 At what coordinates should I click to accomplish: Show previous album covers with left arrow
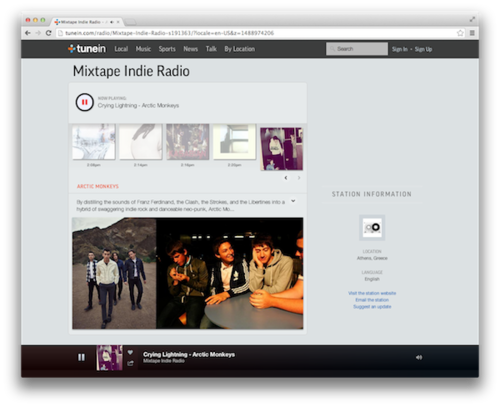click(286, 178)
